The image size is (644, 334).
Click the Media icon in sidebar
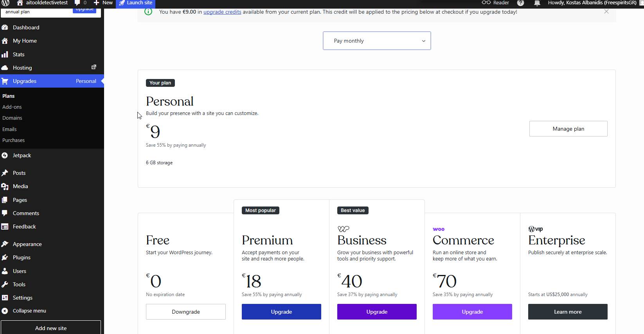[5, 186]
